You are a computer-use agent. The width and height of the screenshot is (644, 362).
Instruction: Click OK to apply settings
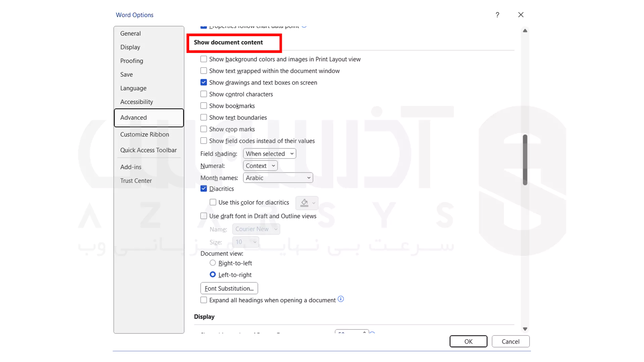(468, 341)
